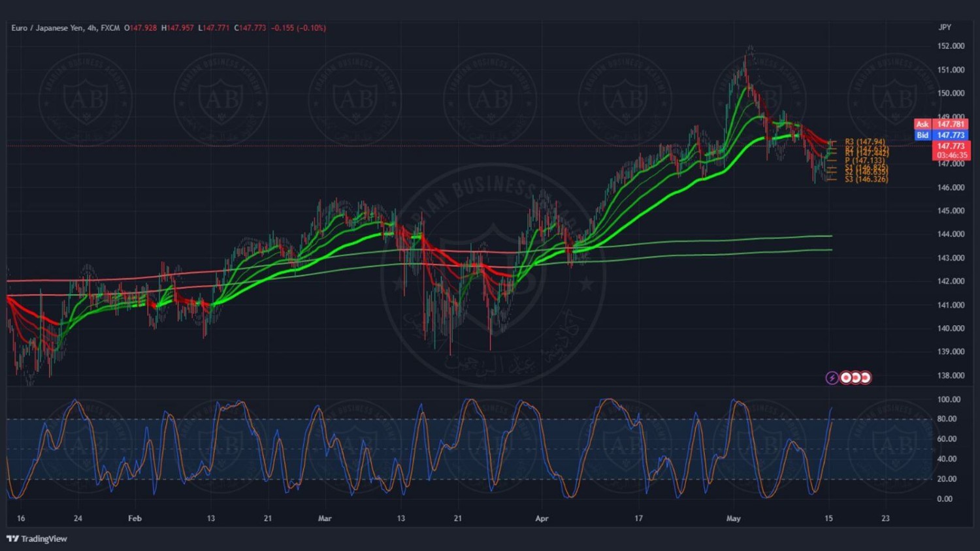The width and height of the screenshot is (980, 551).
Task: Click the 139.000 price axis label
Action: (x=951, y=352)
